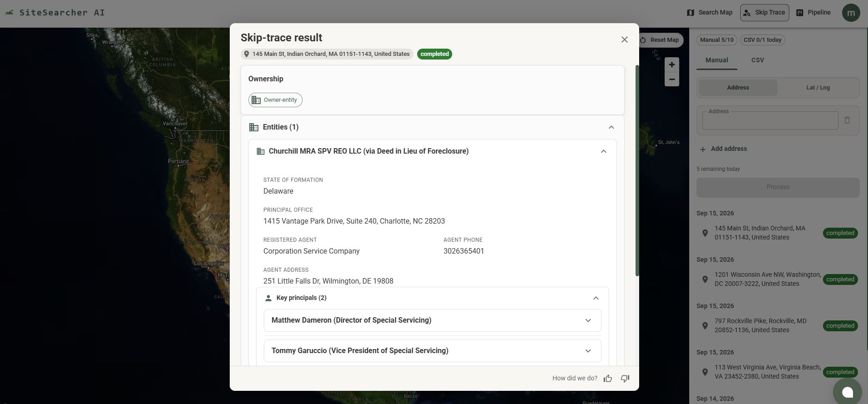Viewport: 868px width, 404px height.
Task: Select the Address input mode
Action: (737, 88)
